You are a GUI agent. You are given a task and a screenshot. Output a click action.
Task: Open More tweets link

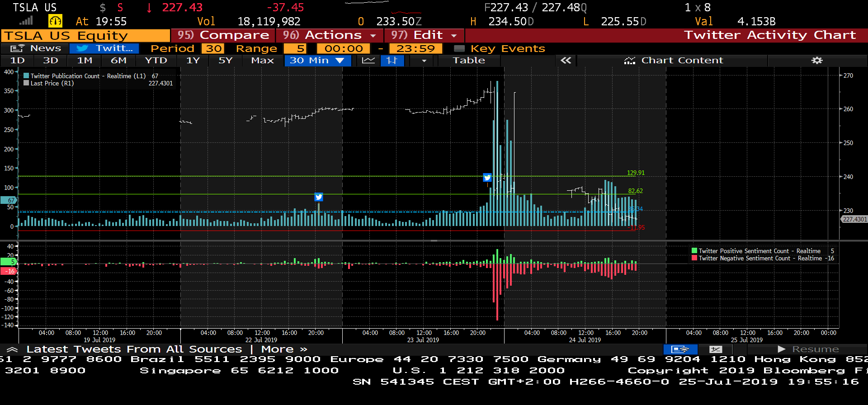[284, 349]
